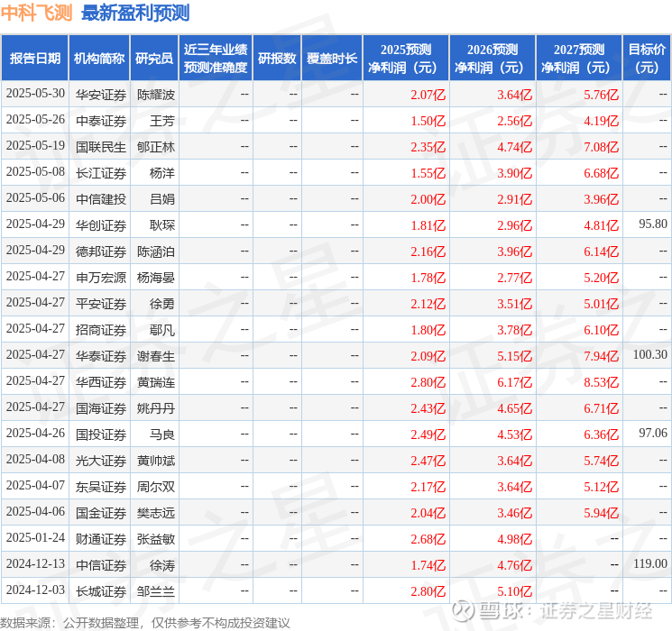Click the 2025预测净利润 header
The height and width of the screenshot is (631, 672).
(x=406, y=59)
